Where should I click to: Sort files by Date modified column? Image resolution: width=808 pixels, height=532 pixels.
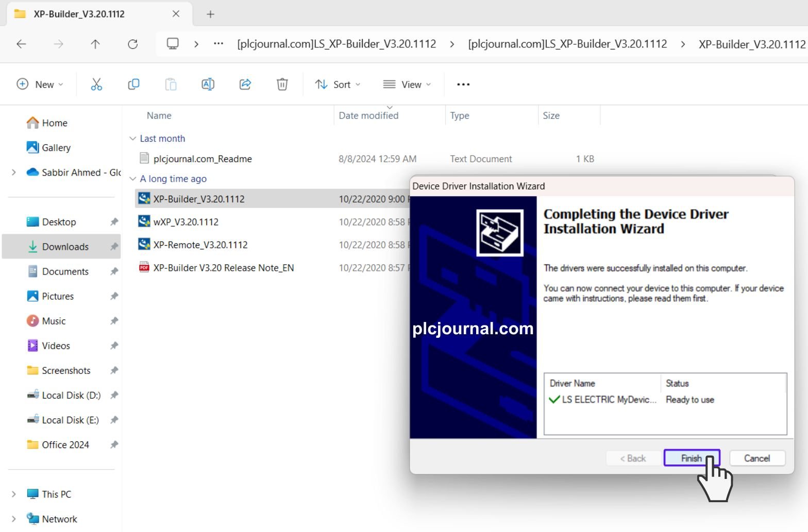pyautogui.click(x=368, y=115)
